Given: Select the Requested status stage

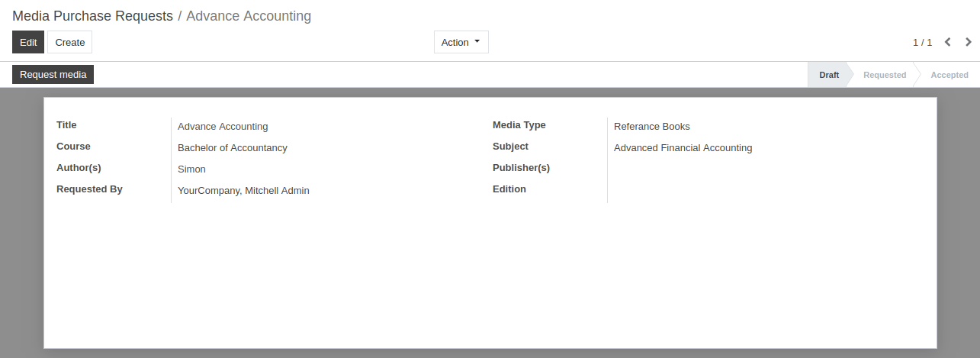Looking at the screenshot, I should point(884,75).
